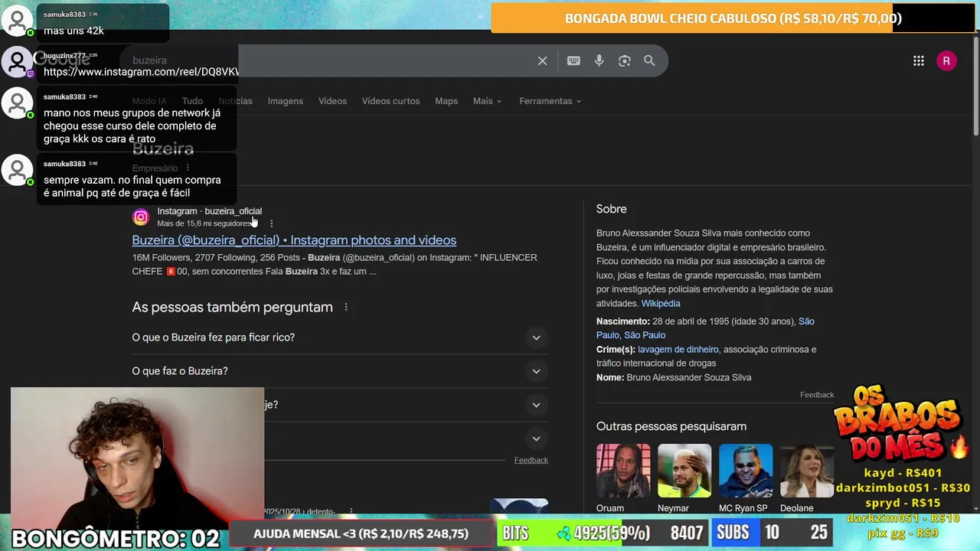Viewport: 980px width, 551px height.
Task: Click the Sobre heading in knowledge panel
Action: click(611, 209)
